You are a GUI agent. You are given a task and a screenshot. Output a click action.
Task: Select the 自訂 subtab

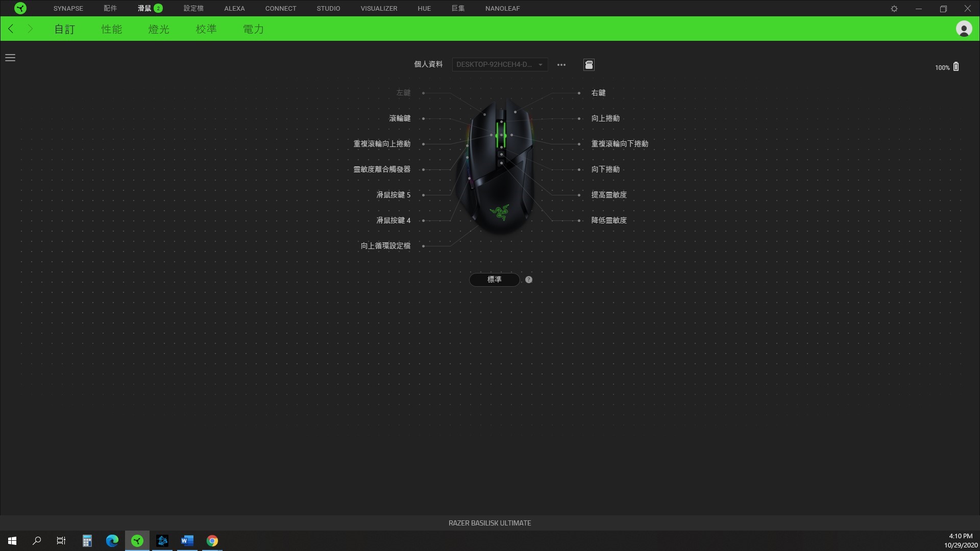(65, 29)
